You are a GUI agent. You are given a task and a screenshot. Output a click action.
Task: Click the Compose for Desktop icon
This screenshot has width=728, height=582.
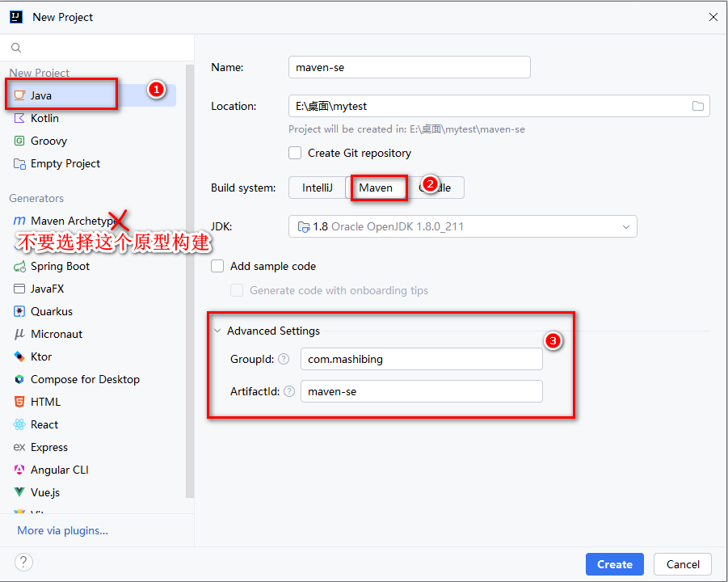[x=19, y=379]
